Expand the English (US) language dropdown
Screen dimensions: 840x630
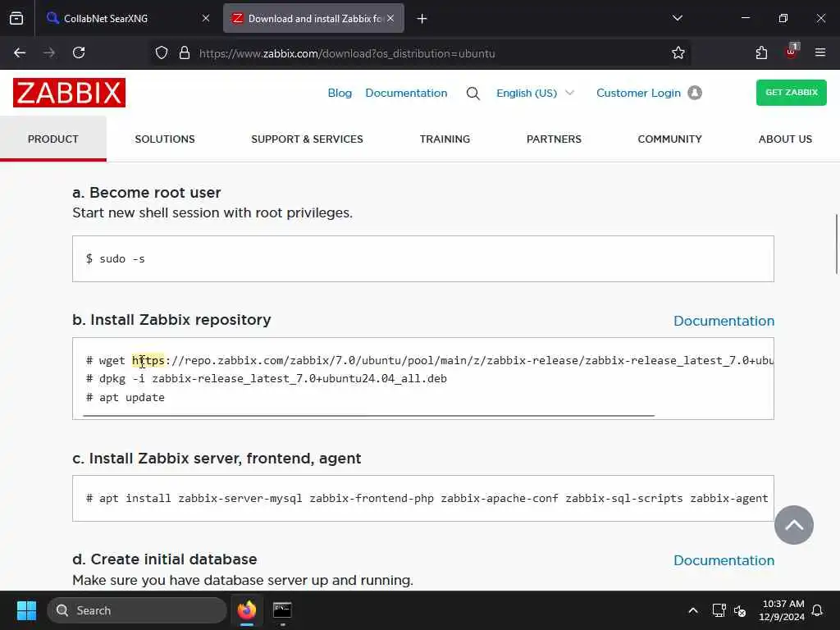pos(535,94)
